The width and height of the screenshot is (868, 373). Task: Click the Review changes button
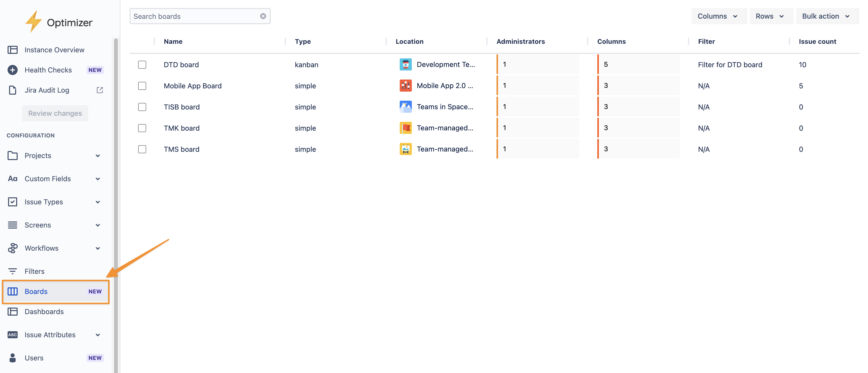tap(55, 113)
